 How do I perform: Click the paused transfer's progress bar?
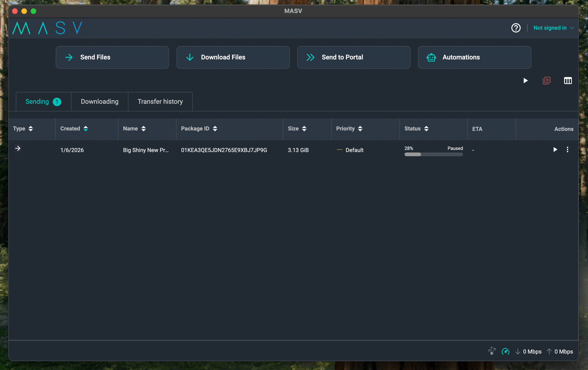coord(433,154)
